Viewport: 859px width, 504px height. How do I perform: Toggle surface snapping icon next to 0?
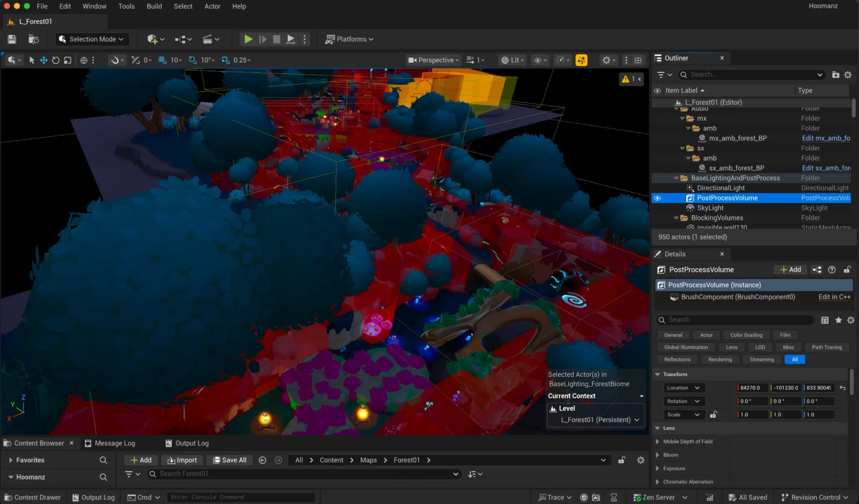(x=136, y=60)
